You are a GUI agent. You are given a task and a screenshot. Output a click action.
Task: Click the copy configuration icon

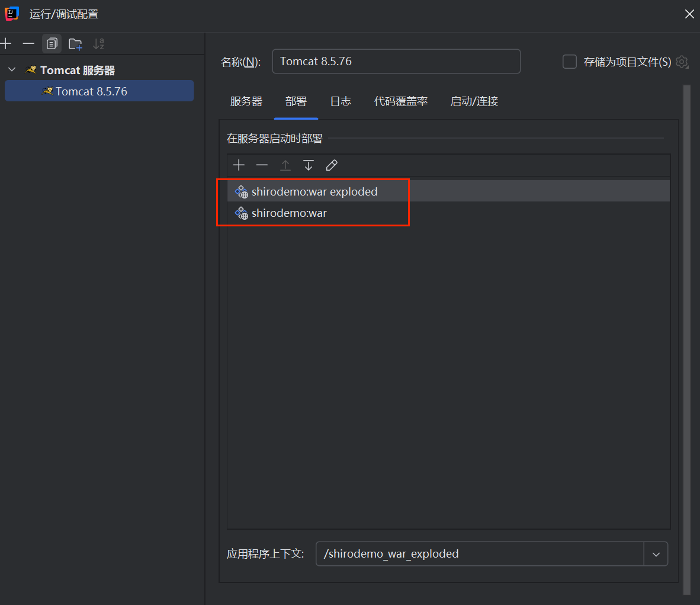click(52, 44)
